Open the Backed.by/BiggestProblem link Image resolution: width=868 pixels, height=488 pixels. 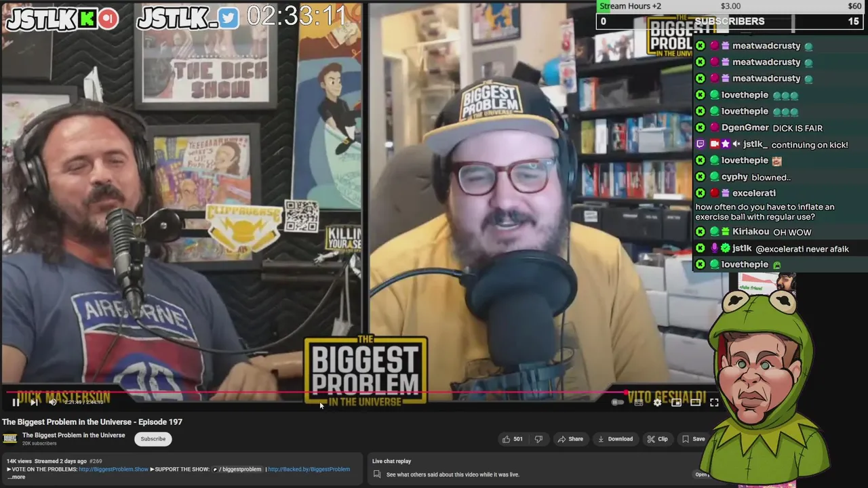[309, 469]
